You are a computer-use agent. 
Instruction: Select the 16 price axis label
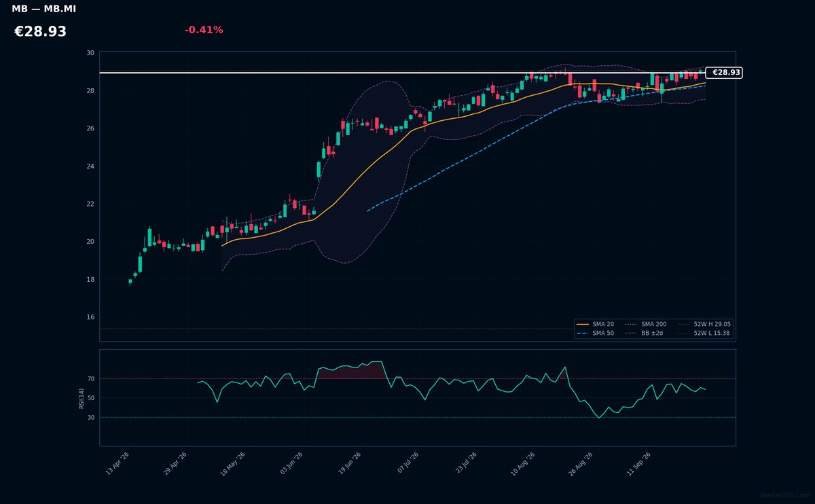90,317
